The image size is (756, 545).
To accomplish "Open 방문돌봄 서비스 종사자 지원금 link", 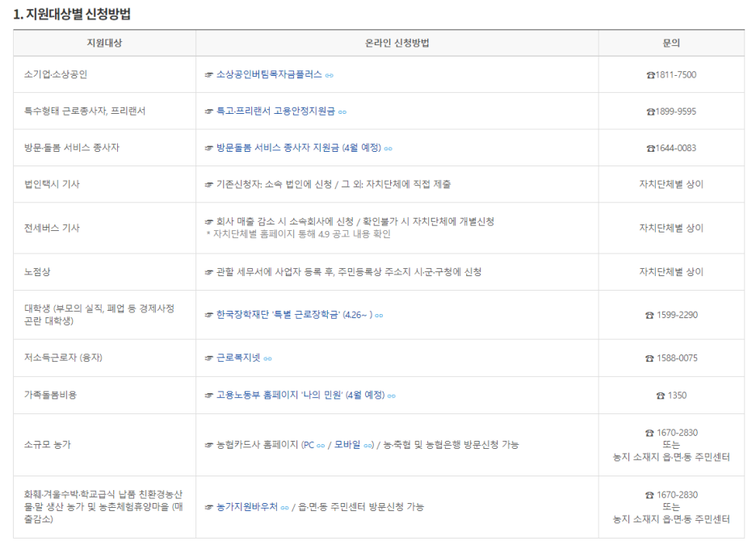I will 299,148.
